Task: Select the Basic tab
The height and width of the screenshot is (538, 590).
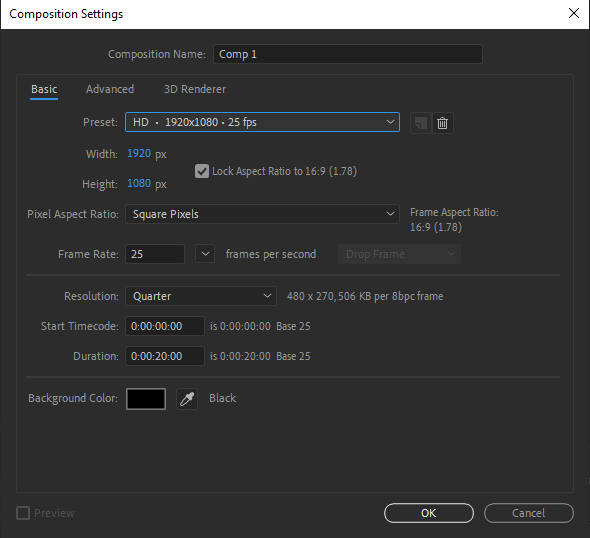Action: click(44, 89)
